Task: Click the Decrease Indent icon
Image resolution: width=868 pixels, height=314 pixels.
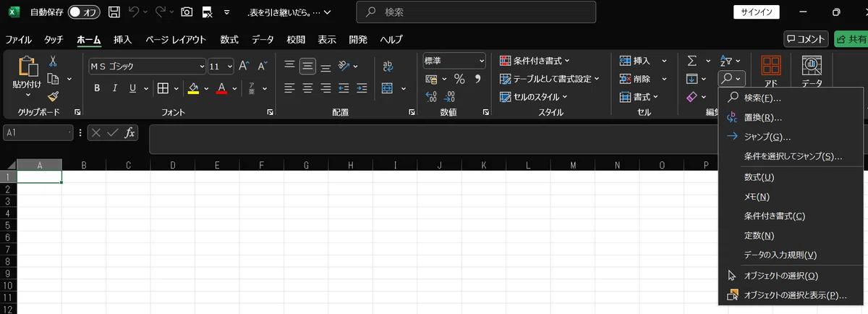Action: (344, 88)
